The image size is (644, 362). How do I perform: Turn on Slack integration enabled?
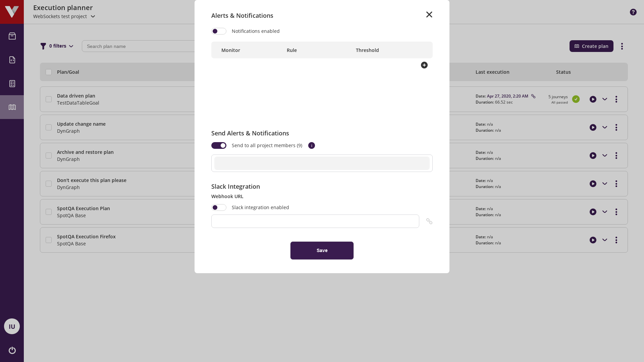(x=219, y=207)
